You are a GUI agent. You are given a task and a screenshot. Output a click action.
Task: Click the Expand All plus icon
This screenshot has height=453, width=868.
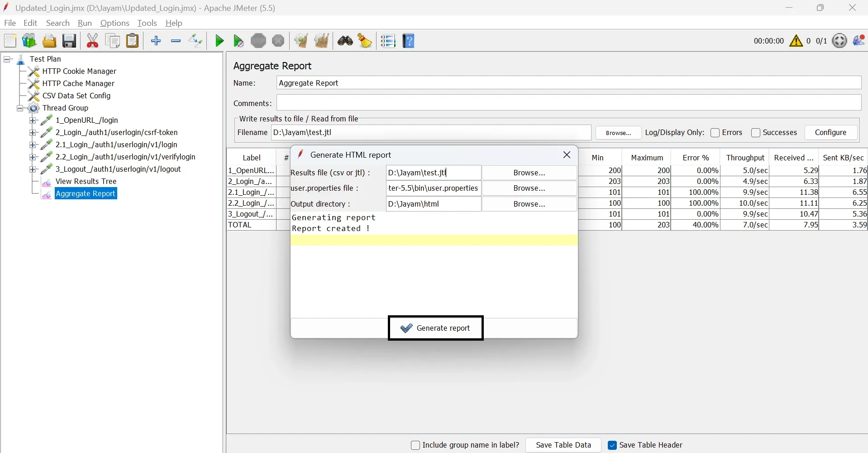click(156, 41)
